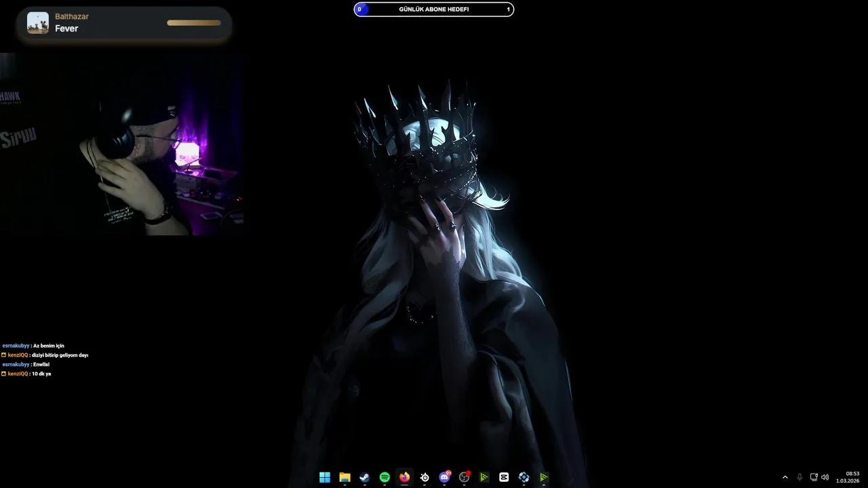Click the Balthazar album art thumbnail
This screenshot has height=488, width=868.
click(38, 23)
